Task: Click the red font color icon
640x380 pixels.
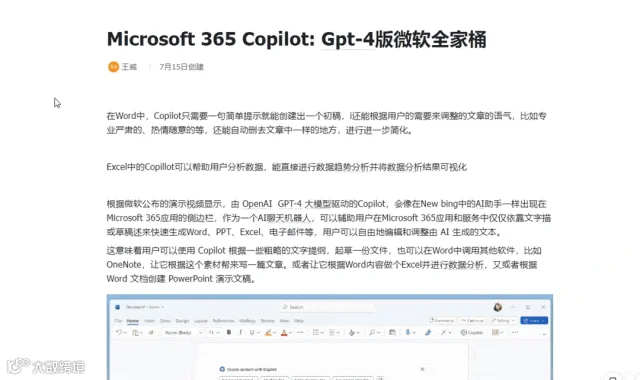Action: (x=284, y=333)
